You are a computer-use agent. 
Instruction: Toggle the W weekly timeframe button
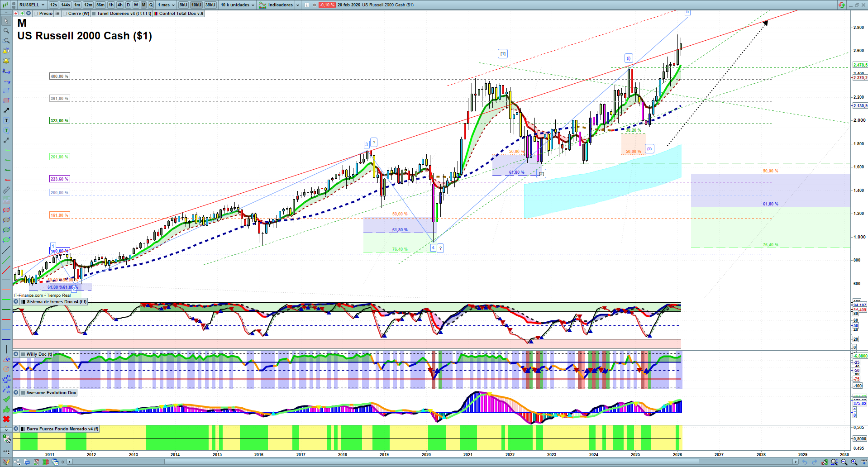point(136,5)
